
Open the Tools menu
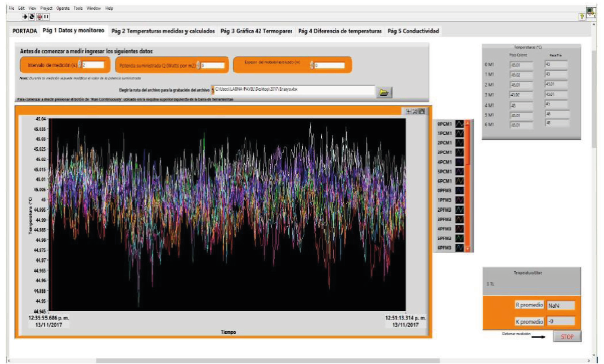(78, 8)
